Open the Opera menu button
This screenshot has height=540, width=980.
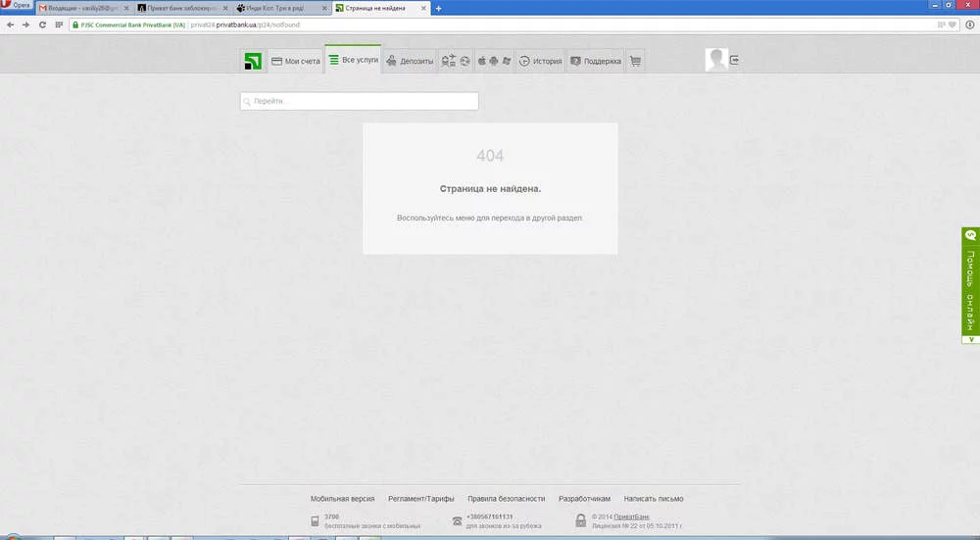(x=17, y=6)
